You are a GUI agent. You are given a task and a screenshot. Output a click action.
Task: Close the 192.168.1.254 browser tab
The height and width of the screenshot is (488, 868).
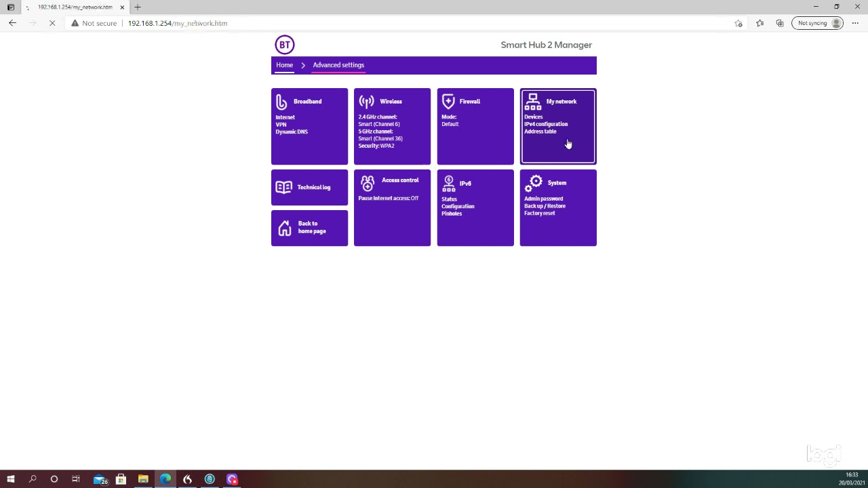[x=122, y=7]
